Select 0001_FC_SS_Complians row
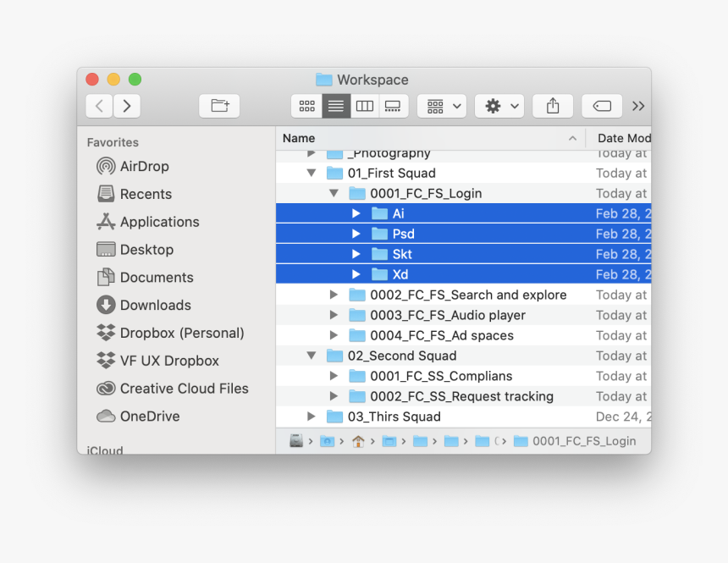This screenshot has height=563, width=728. [463, 376]
